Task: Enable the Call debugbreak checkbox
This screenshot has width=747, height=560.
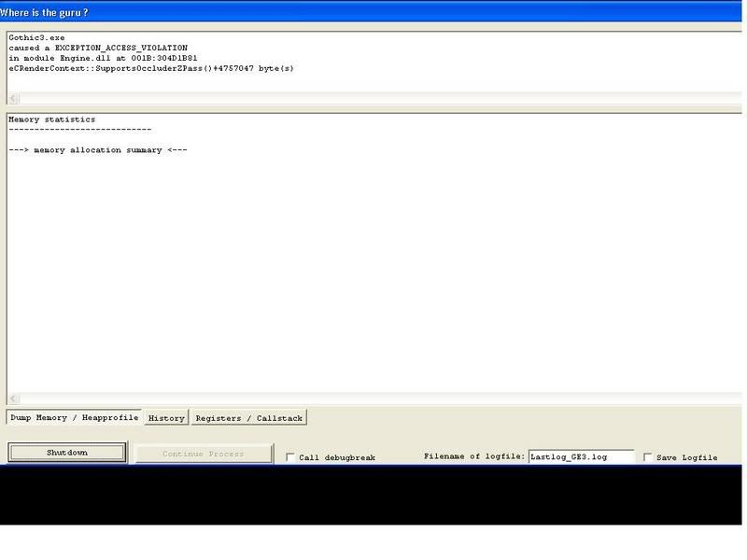Action: click(x=289, y=457)
